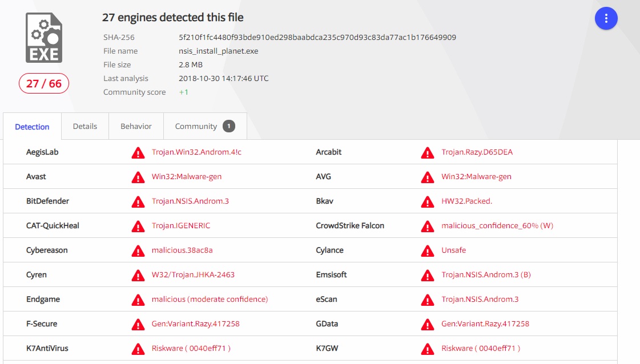This screenshot has width=640, height=364.
Task: Click the community score +1
Action: tap(184, 92)
